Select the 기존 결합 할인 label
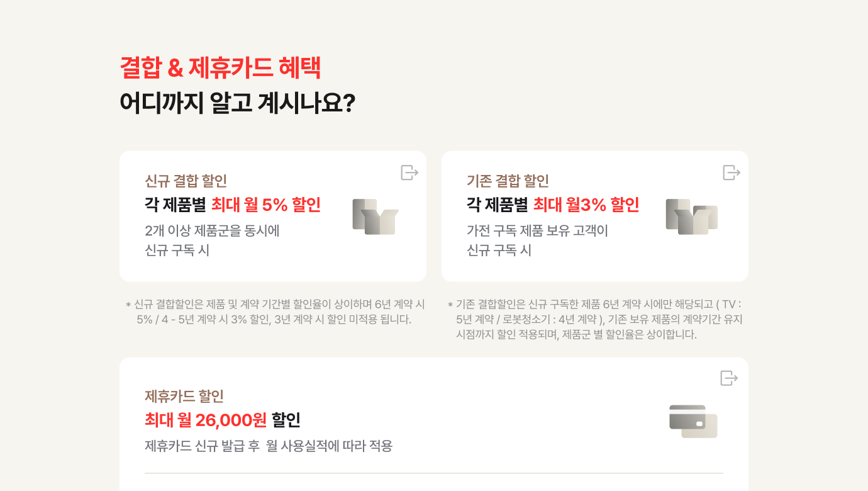Viewport: 868px width, 491px height. [508, 181]
